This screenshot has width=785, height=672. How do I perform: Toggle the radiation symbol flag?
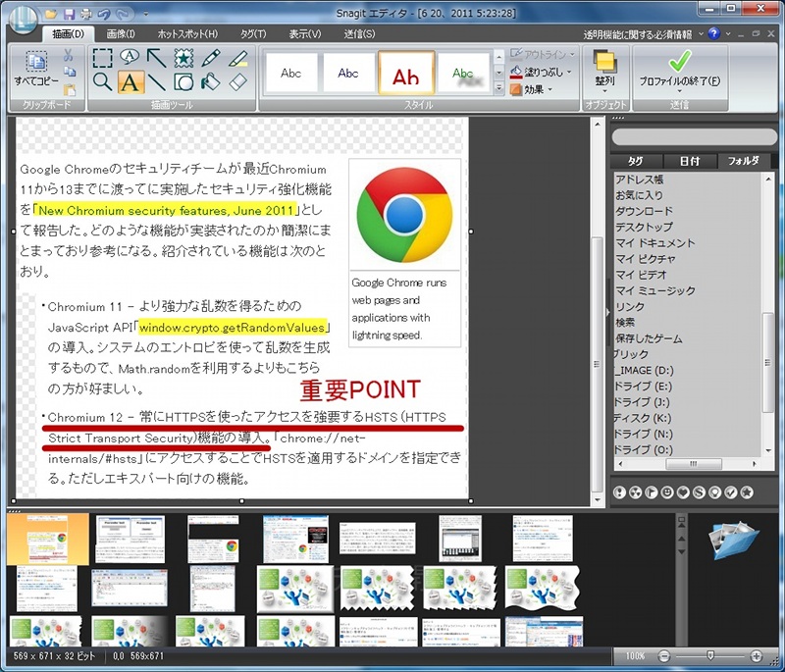(x=635, y=492)
